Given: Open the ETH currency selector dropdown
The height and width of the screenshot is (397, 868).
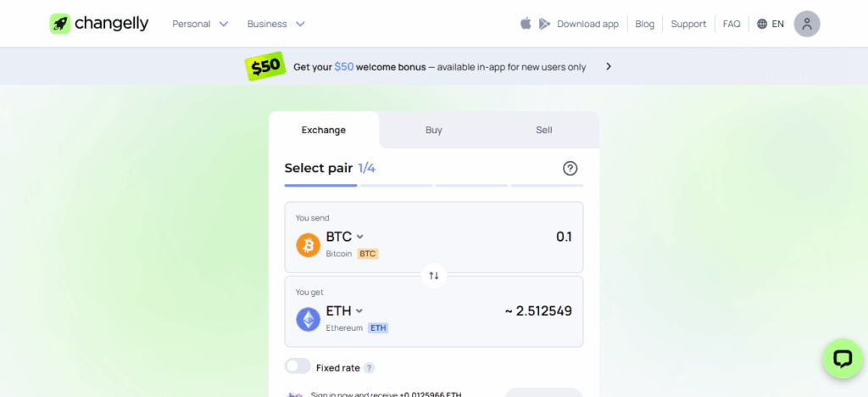Looking at the screenshot, I should point(345,311).
